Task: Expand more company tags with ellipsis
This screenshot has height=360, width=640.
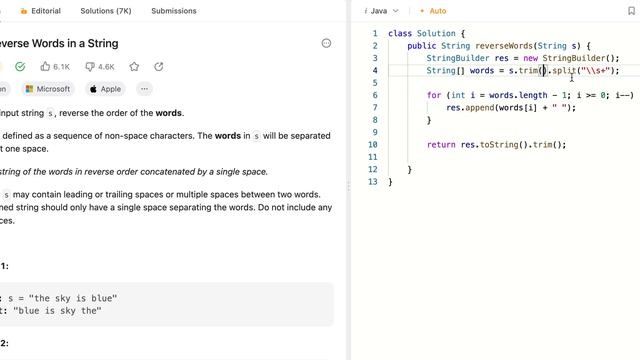Action: click(144, 89)
